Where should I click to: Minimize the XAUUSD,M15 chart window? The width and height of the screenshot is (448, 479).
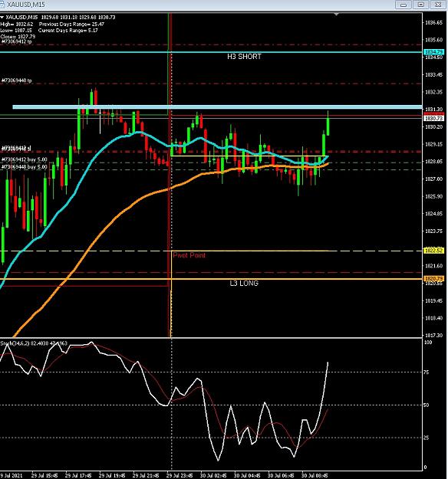pyautogui.click(x=404, y=5)
